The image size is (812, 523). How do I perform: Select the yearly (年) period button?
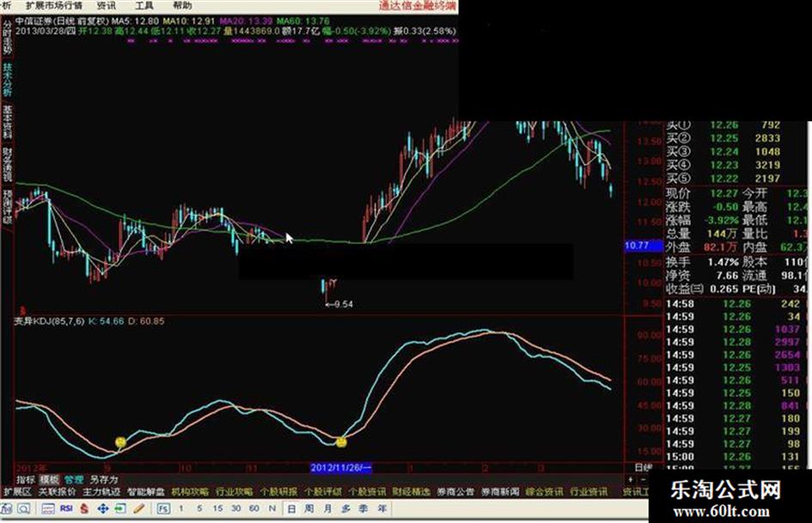[382, 508]
